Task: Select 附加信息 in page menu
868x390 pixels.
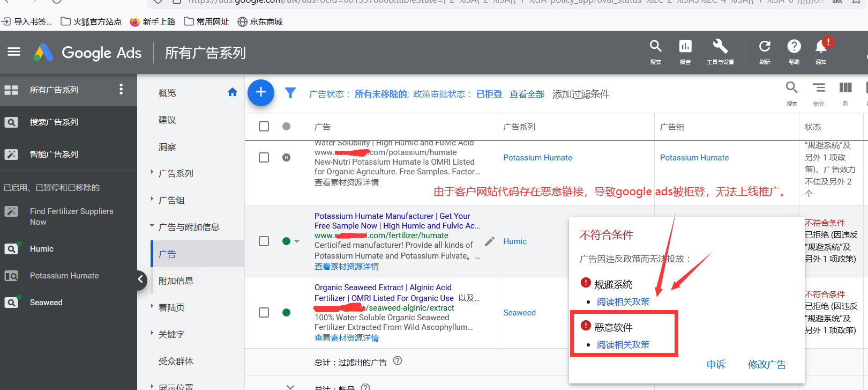Action: pos(176,281)
